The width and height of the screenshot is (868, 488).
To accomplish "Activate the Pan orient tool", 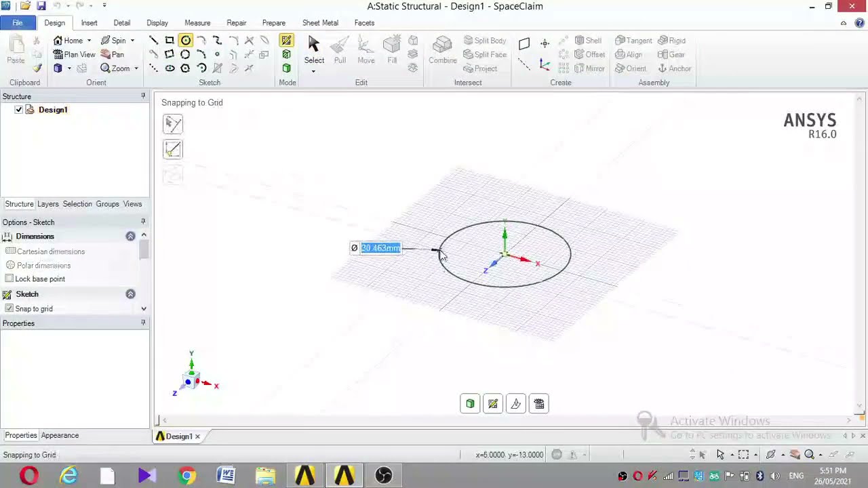I will coord(113,55).
